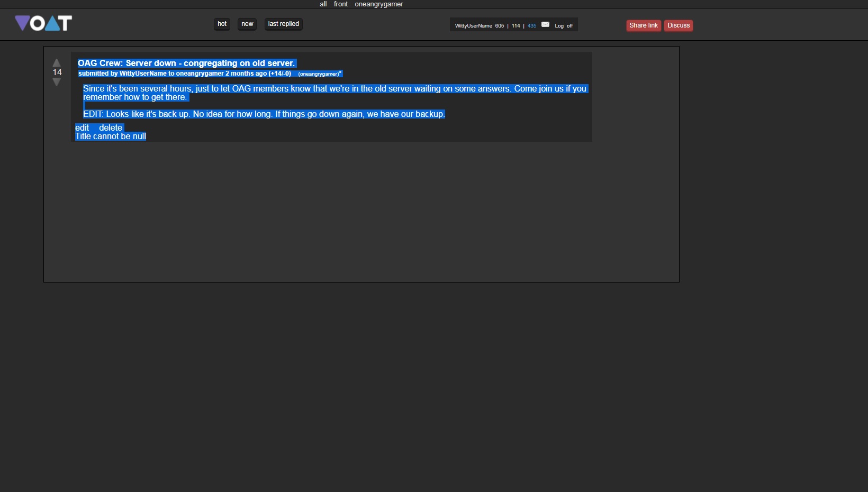
Task: Sort by last replied
Action: [284, 24]
